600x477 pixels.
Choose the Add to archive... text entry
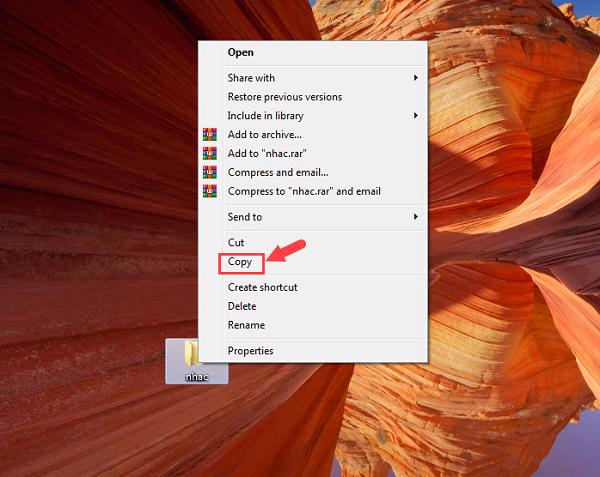point(264,135)
